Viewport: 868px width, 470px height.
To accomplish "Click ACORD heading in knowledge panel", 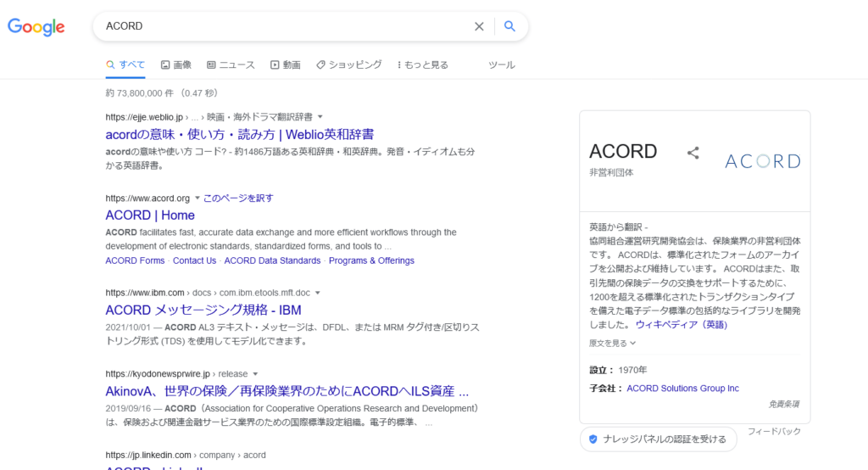I will coord(623,151).
